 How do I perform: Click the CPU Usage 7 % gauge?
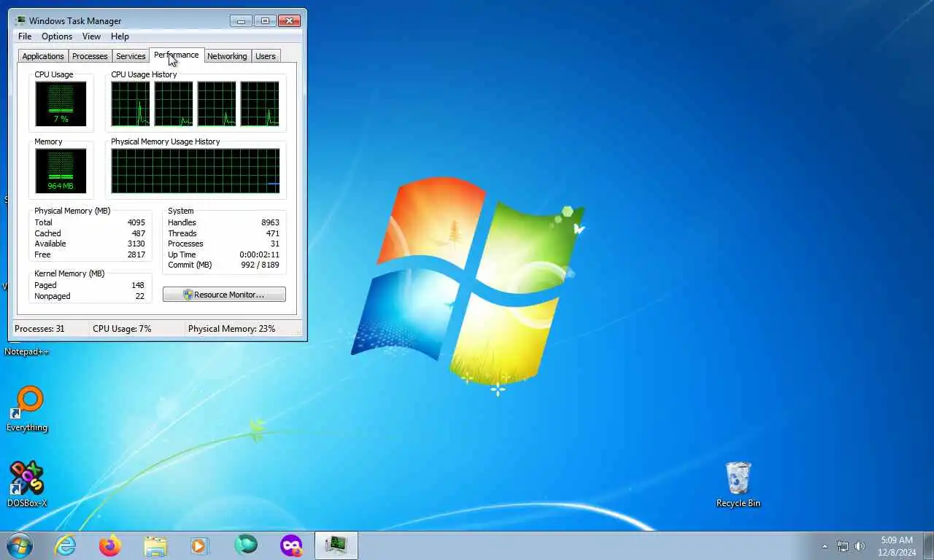61,104
